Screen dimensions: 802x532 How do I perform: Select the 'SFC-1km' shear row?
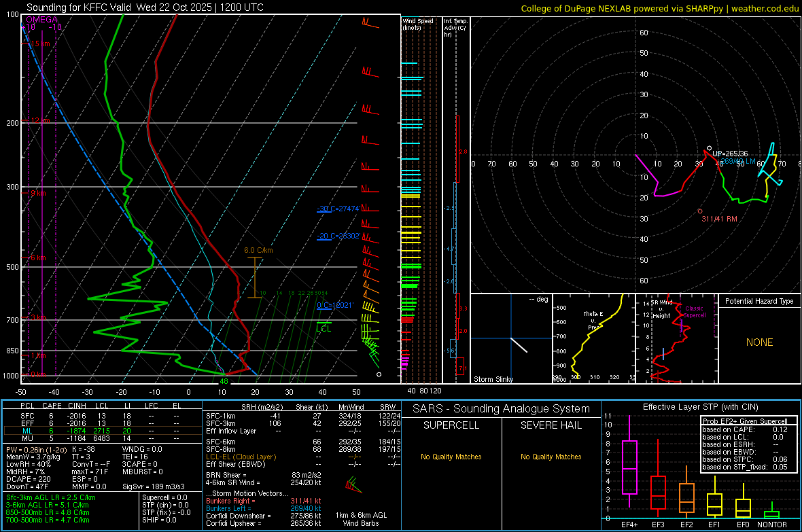pyautogui.click(x=303, y=416)
